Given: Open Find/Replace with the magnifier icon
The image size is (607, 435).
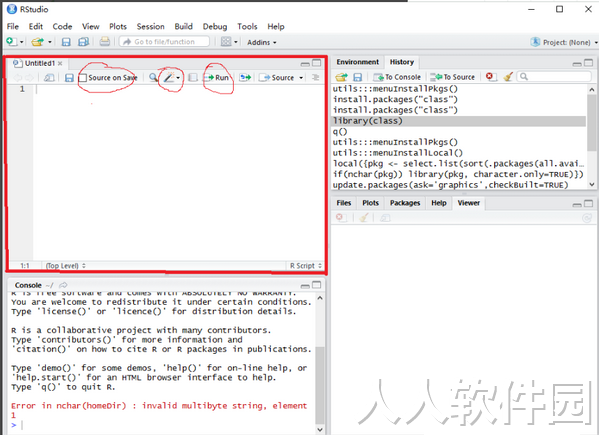Looking at the screenshot, I should click(153, 77).
